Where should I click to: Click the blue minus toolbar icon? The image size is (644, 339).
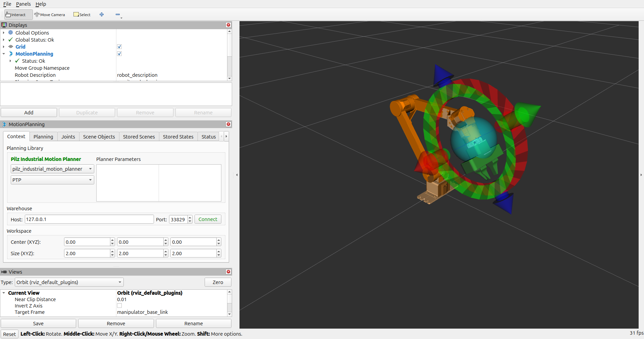(118, 14)
